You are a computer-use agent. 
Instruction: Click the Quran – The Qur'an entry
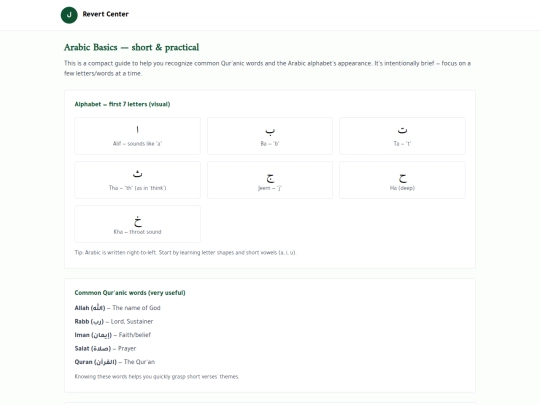tap(115, 362)
